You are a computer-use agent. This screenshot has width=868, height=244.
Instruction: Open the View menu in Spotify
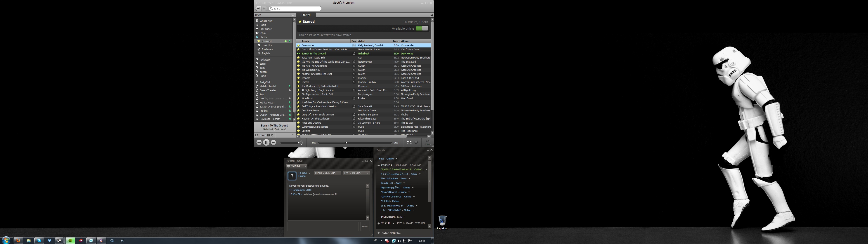(271, 3)
